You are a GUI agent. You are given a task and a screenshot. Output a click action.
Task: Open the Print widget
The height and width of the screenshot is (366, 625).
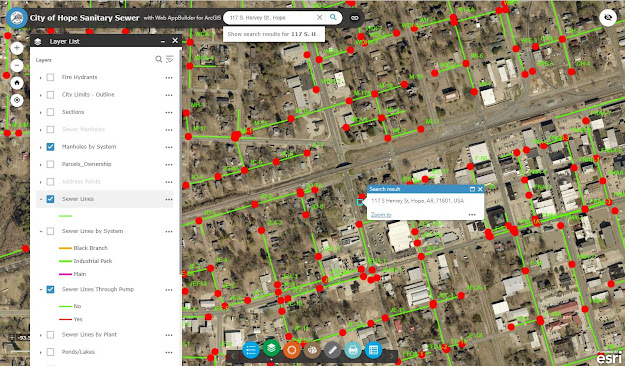[353, 350]
